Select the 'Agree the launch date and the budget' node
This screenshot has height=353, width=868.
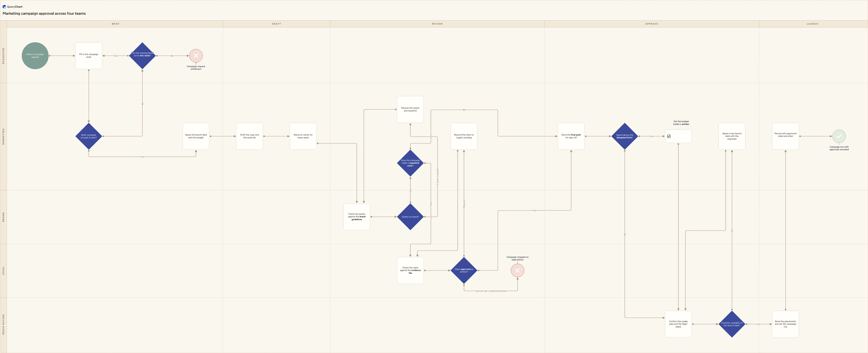196,136
